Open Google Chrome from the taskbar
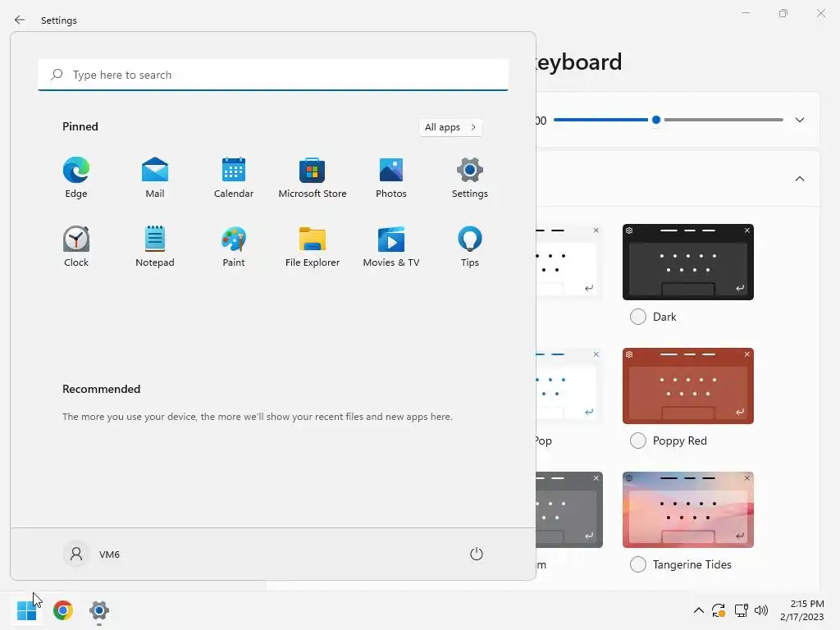The height and width of the screenshot is (630, 840). pos(63,610)
